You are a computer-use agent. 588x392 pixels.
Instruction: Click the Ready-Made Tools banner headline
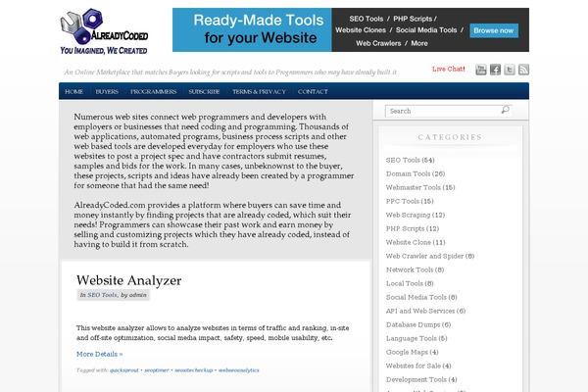tap(259, 28)
